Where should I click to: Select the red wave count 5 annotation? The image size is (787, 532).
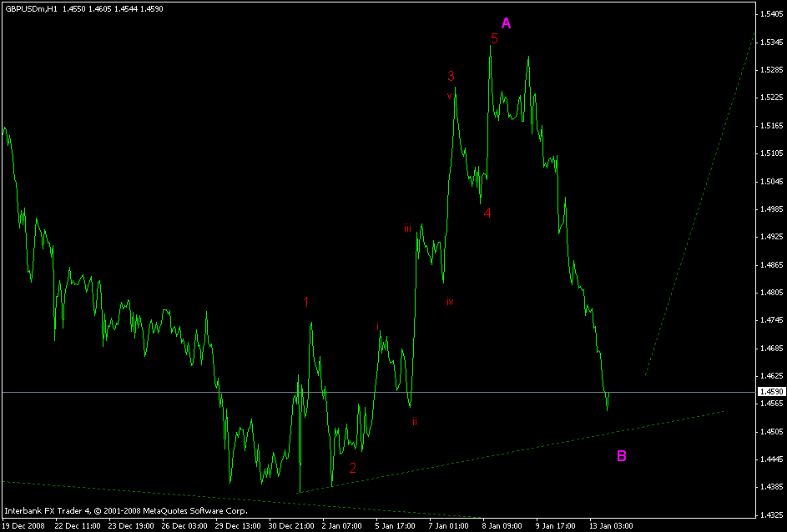[x=493, y=37]
